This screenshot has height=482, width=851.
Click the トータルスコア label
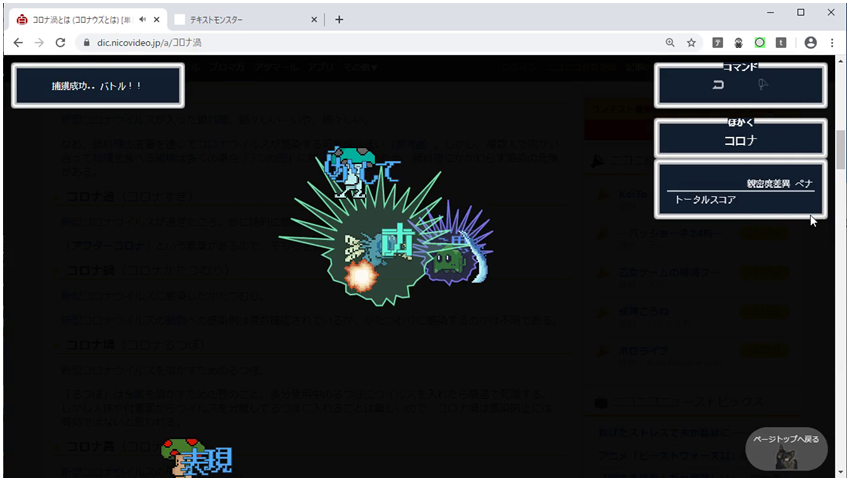click(705, 200)
